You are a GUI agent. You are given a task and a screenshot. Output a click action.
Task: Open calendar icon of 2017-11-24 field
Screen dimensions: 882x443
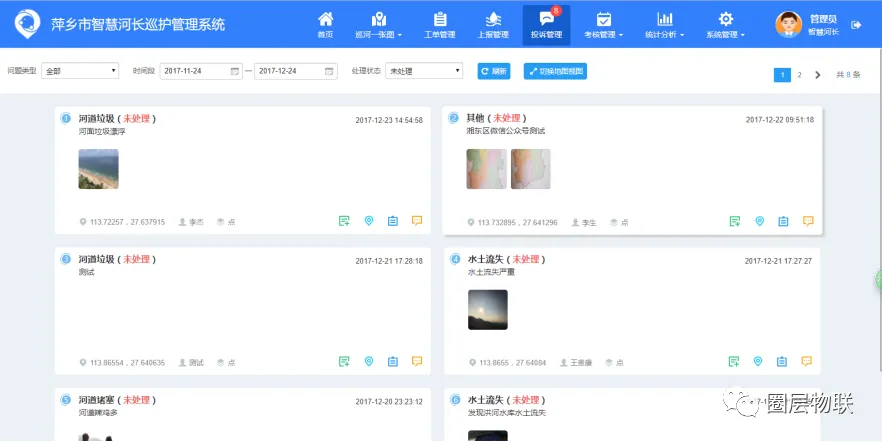(x=235, y=71)
